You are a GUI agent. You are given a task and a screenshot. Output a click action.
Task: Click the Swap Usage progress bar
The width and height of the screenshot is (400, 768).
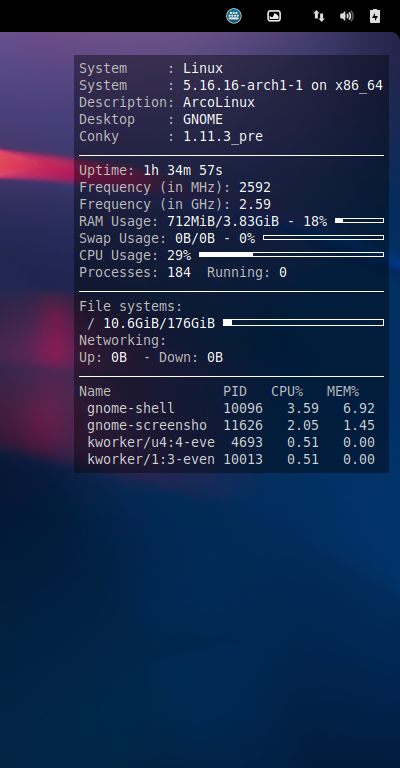click(x=323, y=238)
